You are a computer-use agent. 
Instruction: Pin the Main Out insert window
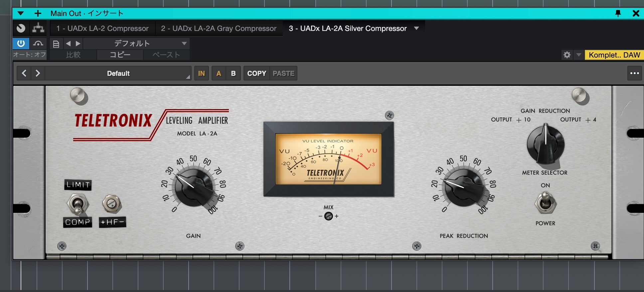[618, 14]
